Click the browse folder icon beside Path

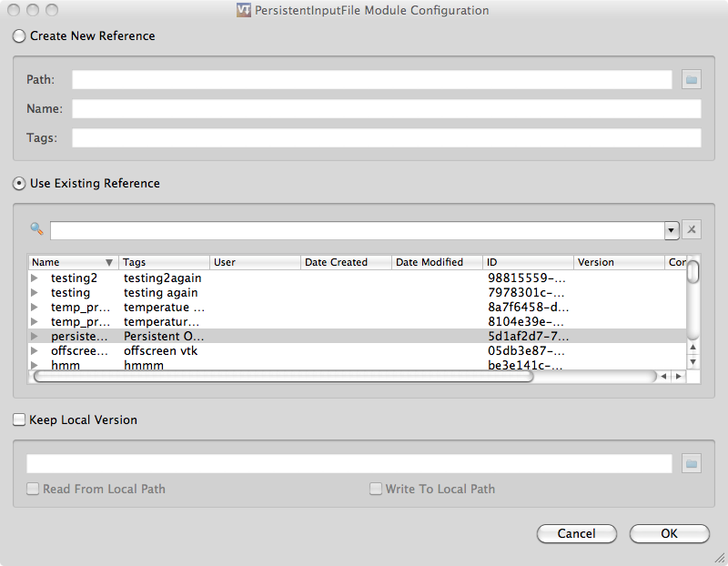[x=692, y=80]
